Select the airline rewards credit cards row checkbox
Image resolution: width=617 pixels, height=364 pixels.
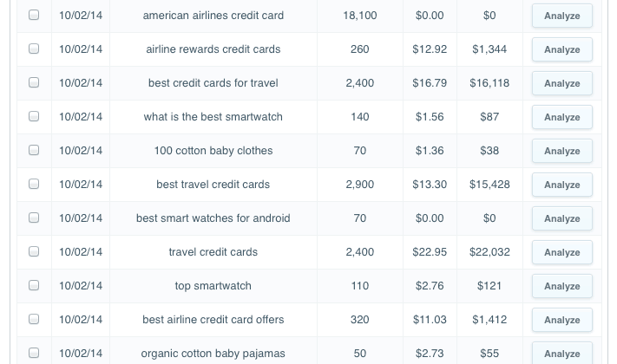coord(34,49)
